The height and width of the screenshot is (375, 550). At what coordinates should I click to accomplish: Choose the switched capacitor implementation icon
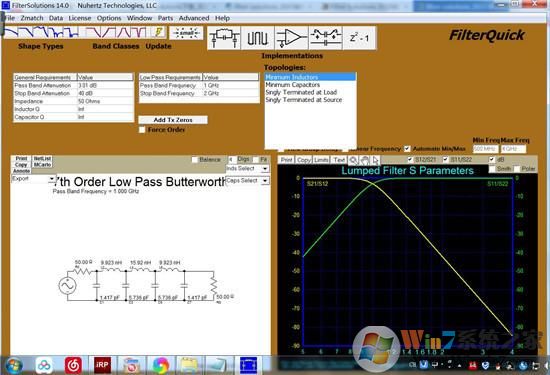click(x=326, y=38)
